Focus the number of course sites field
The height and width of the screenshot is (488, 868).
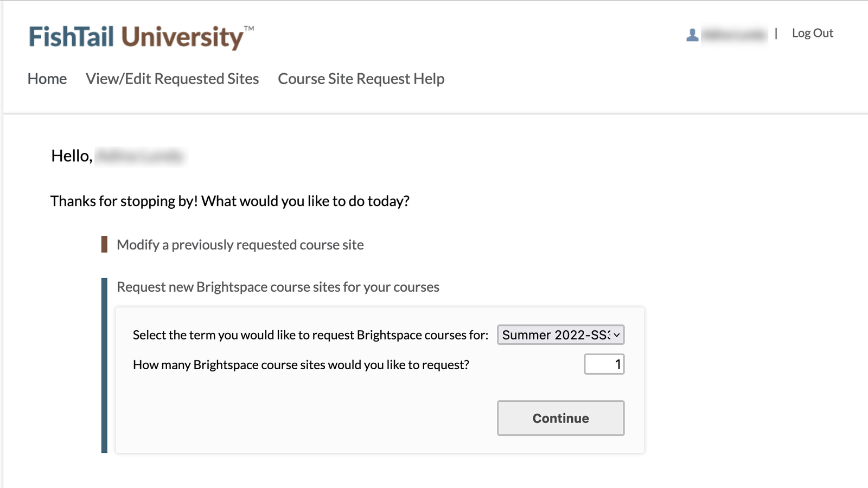[604, 364]
